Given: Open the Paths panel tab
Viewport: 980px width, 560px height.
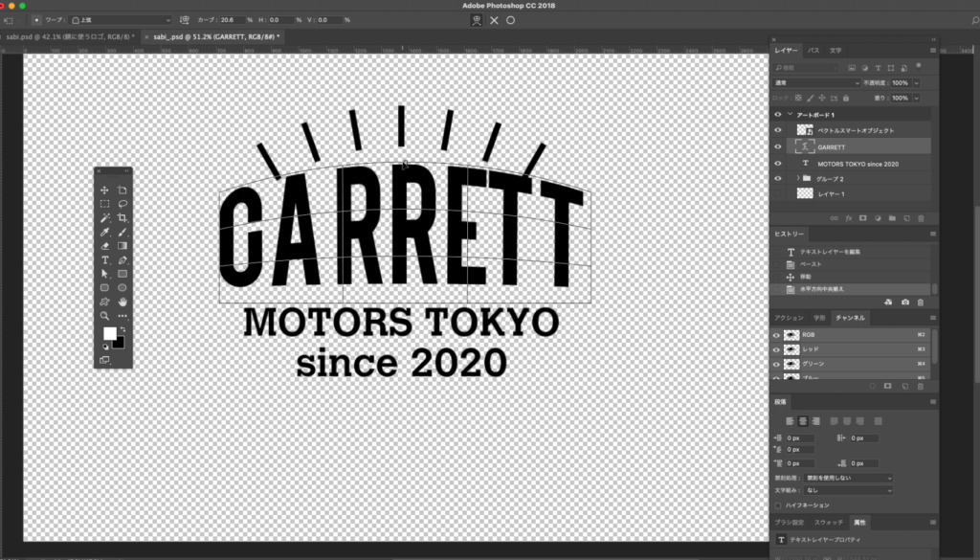Looking at the screenshot, I should coord(813,50).
